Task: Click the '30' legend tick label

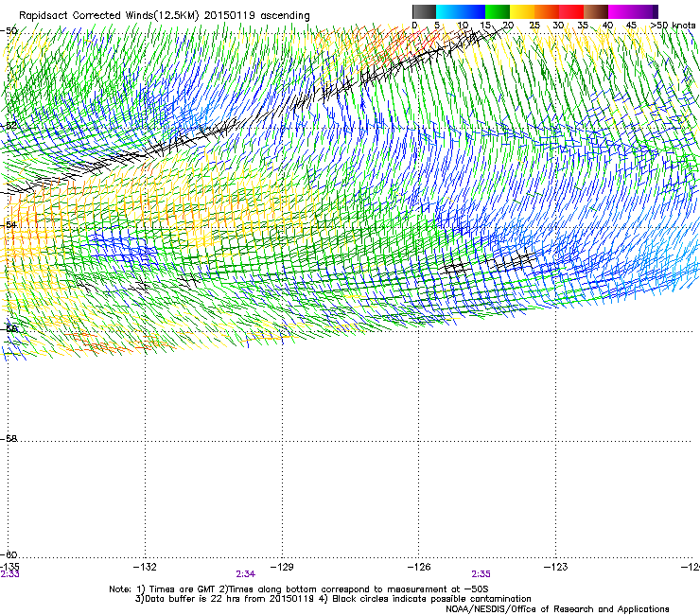Action: (x=558, y=26)
